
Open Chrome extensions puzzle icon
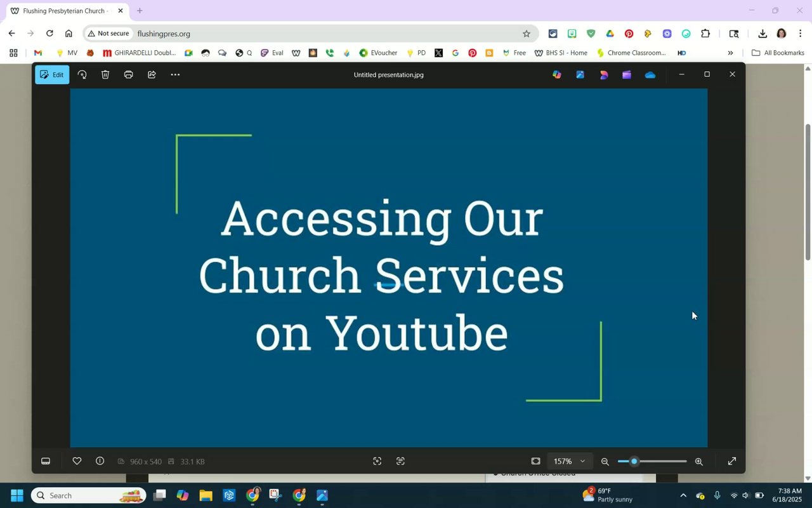coord(705,34)
